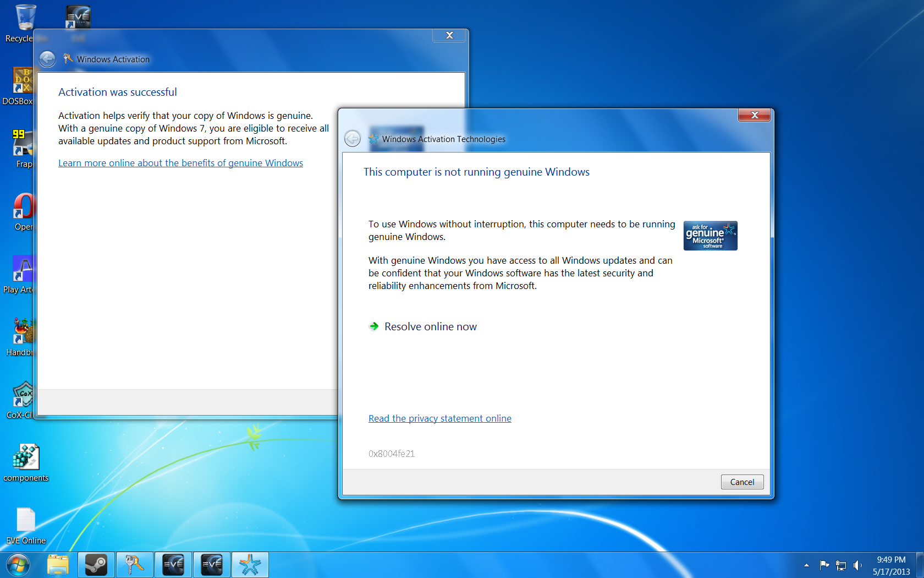Select the genuine star taskbar button
Image resolution: width=924 pixels, height=578 pixels.
(x=250, y=565)
